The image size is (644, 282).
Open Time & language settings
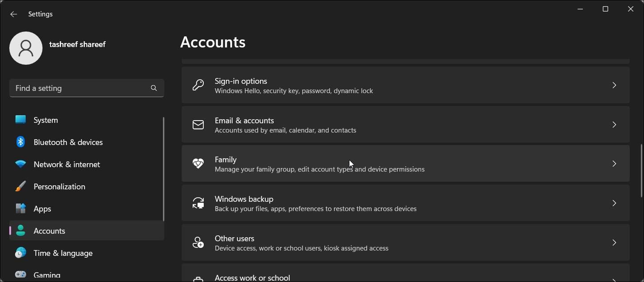[63, 253]
